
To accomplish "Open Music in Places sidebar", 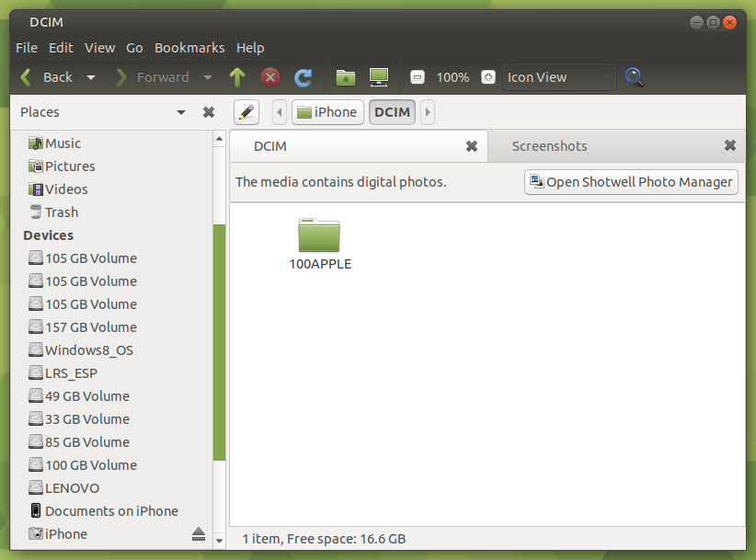I will tap(54, 143).
